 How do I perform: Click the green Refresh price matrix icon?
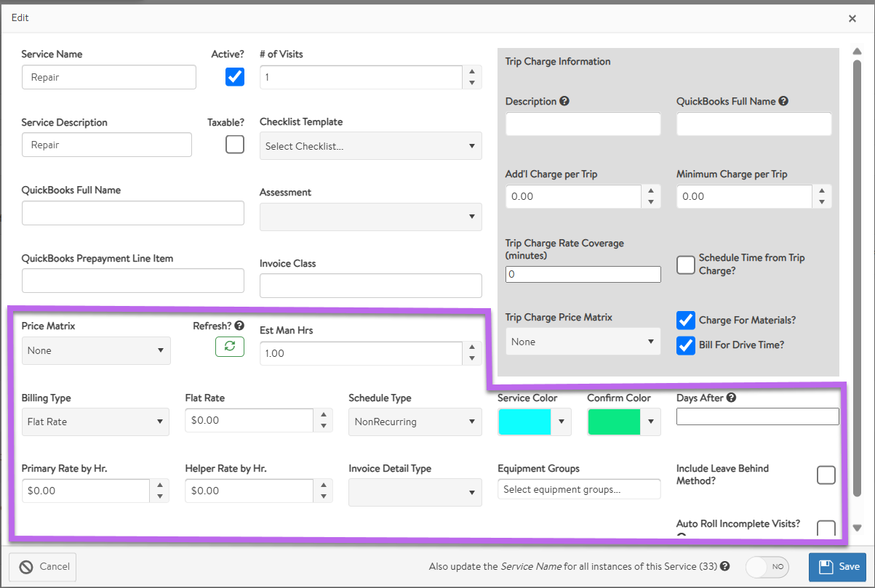(230, 347)
